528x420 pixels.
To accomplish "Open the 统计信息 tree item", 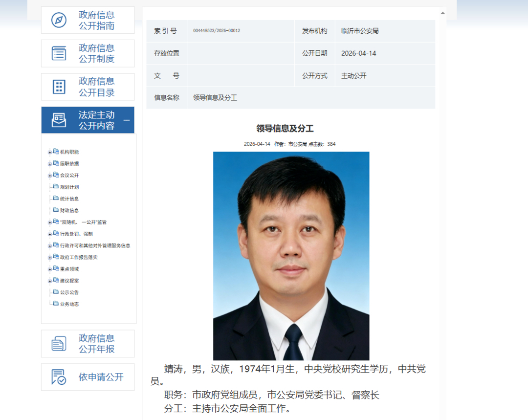I will pyautogui.click(x=69, y=199).
